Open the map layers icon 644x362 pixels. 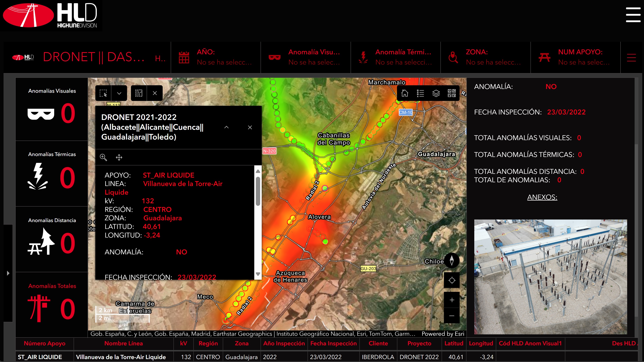tap(436, 93)
